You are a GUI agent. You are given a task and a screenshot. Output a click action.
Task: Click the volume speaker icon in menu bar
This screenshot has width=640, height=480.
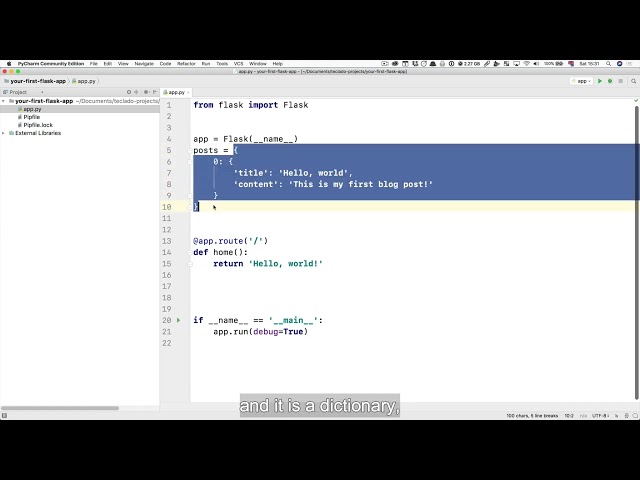click(x=536, y=64)
